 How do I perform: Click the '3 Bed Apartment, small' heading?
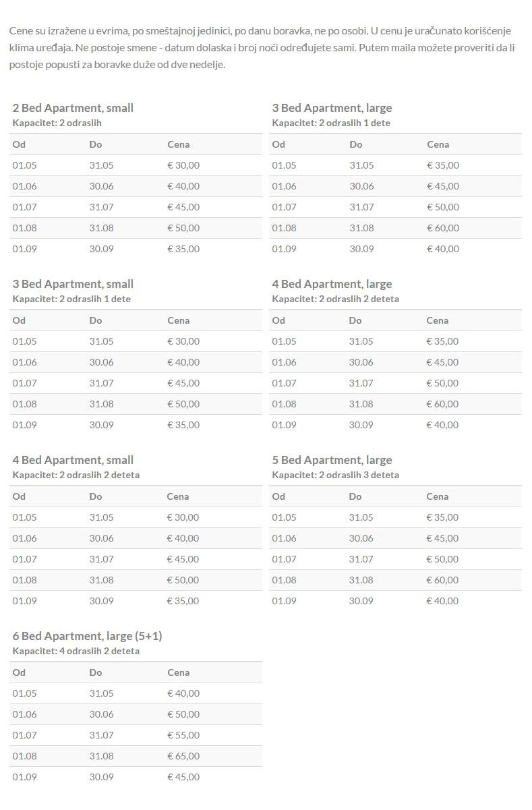tap(73, 284)
